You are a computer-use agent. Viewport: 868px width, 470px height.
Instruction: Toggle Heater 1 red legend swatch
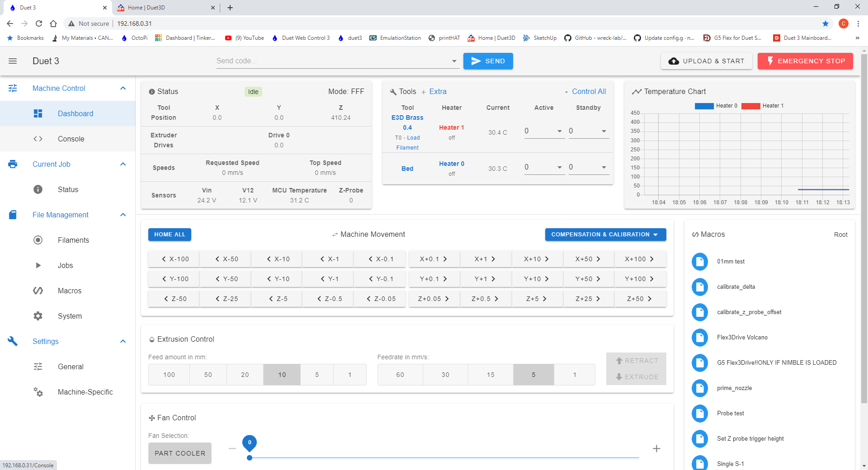(750, 106)
